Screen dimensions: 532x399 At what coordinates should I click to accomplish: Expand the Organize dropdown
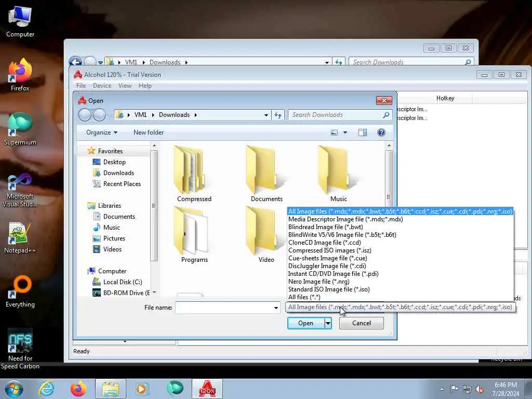click(101, 132)
